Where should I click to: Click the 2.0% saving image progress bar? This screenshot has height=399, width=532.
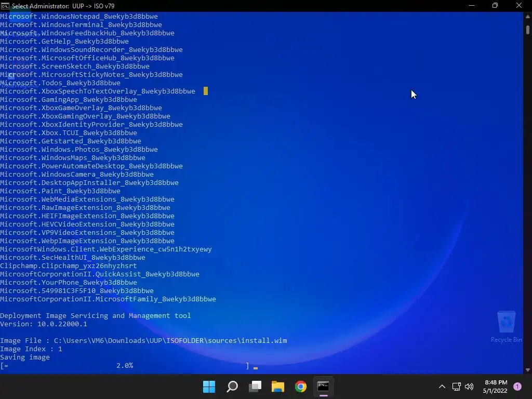[x=125, y=366]
